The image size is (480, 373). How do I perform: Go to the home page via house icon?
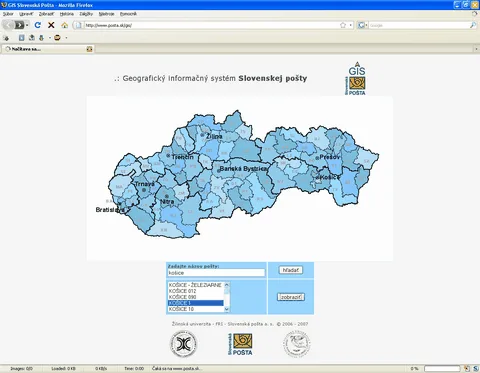tap(65, 25)
